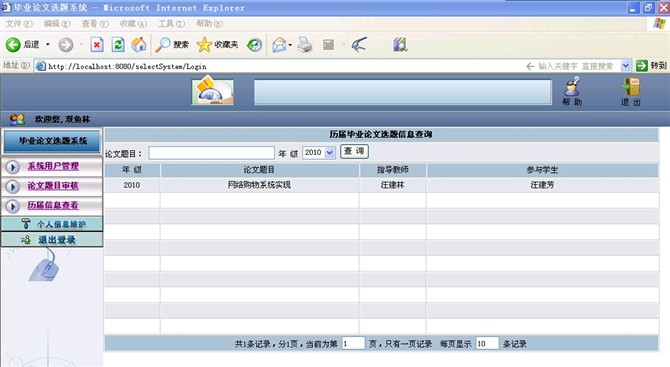The height and width of the screenshot is (367, 670).
Task: Open 论文题目审核 link
Action: pos(53,186)
